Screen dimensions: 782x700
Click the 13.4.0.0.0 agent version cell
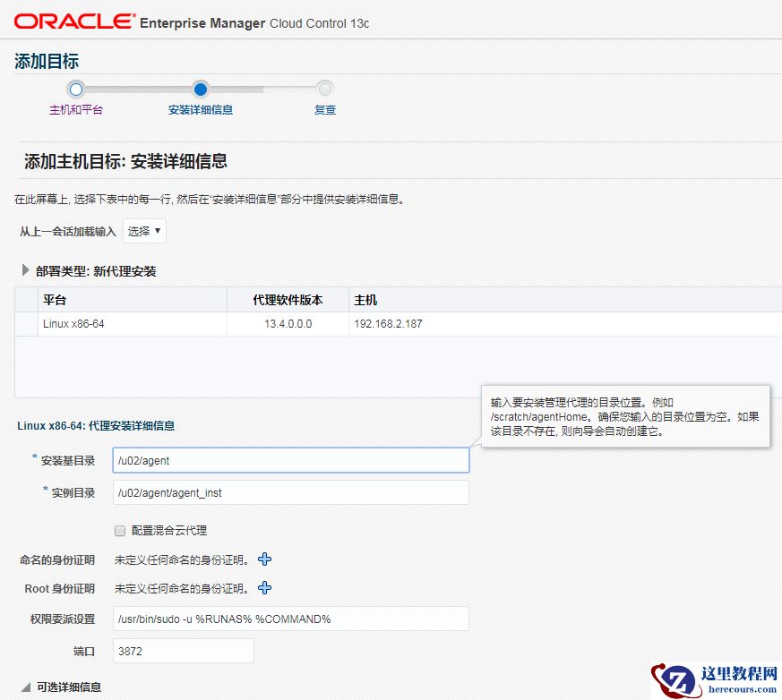(288, 324)
